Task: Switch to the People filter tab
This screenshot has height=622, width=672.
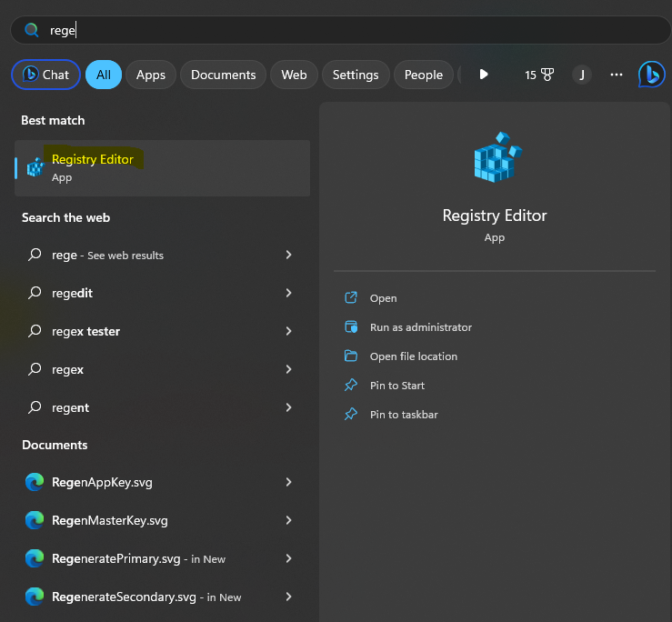Action: (424, 75)
